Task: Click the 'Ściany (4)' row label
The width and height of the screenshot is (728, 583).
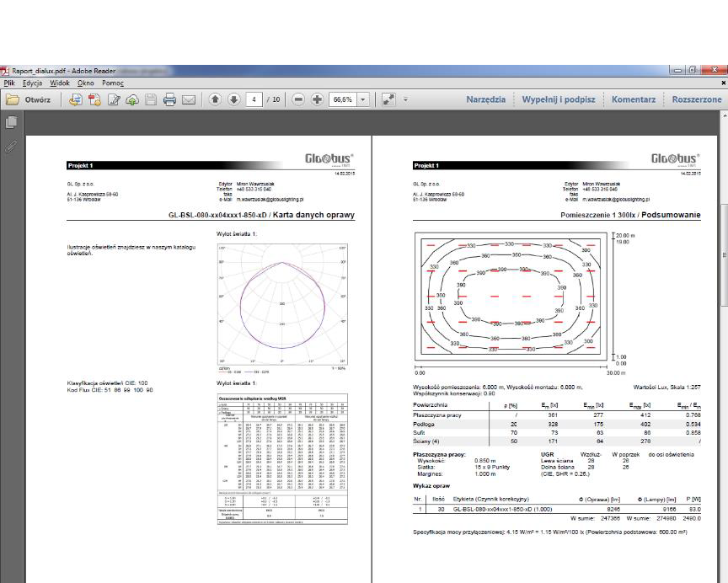Action: point(426,441)
